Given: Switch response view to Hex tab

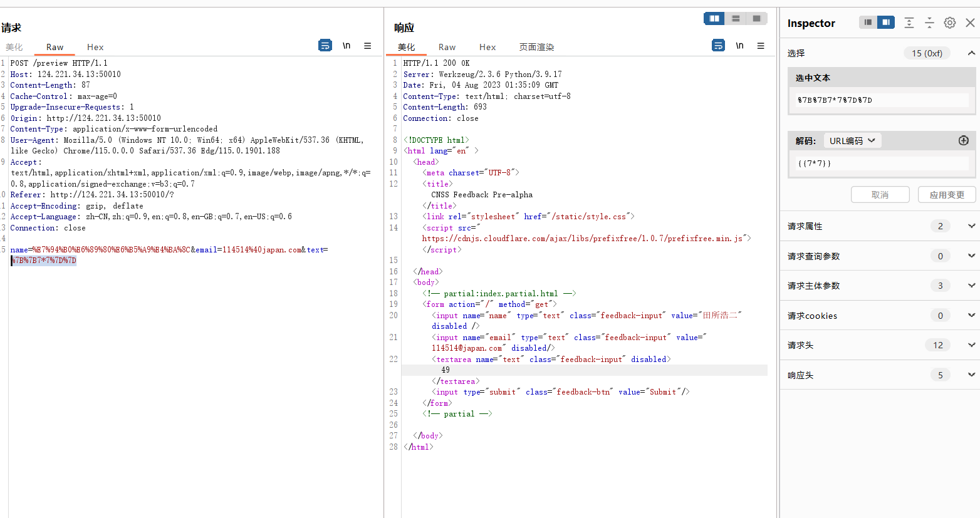Looking at the screenshot, I should 487,47.
